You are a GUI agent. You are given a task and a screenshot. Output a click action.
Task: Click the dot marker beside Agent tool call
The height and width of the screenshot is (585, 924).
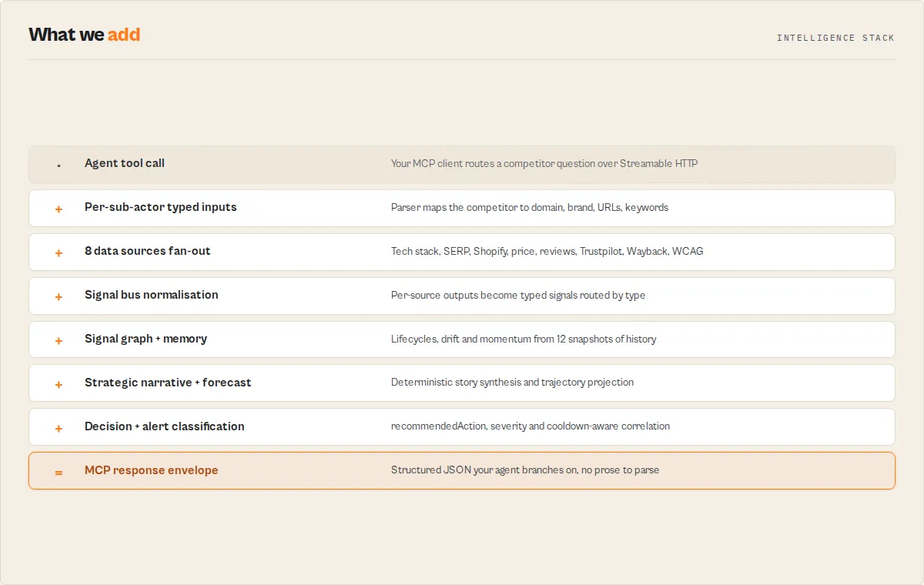pyautogui.click(x=59, y=165)
